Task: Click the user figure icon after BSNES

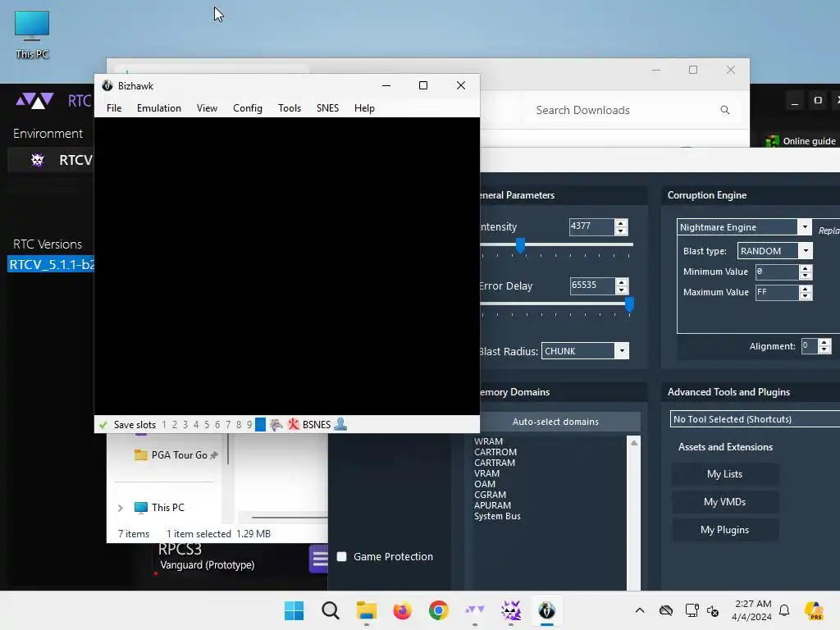Action: [x=340, y=424]
